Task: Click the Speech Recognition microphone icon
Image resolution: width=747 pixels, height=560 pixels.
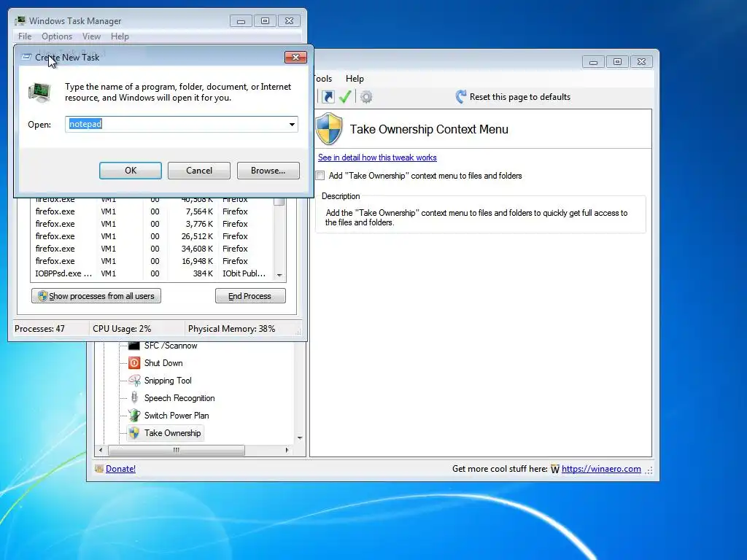Action: coord(134,397)
